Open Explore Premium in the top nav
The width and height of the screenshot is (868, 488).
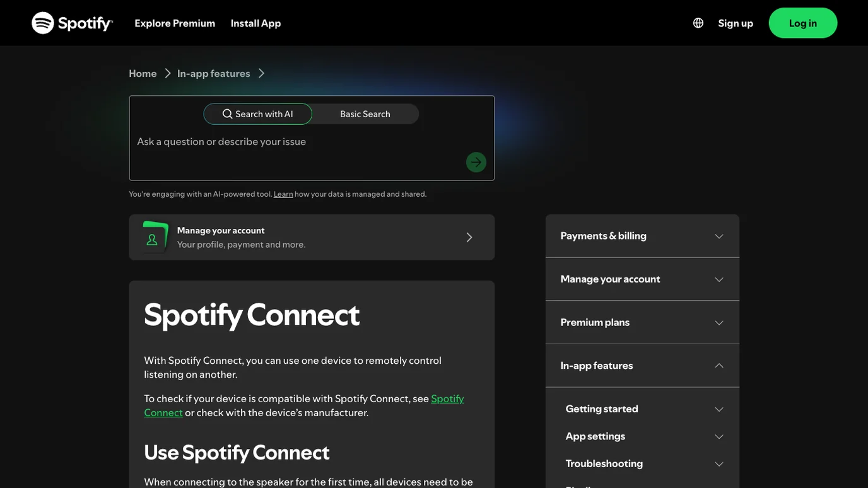pos(175,23)
